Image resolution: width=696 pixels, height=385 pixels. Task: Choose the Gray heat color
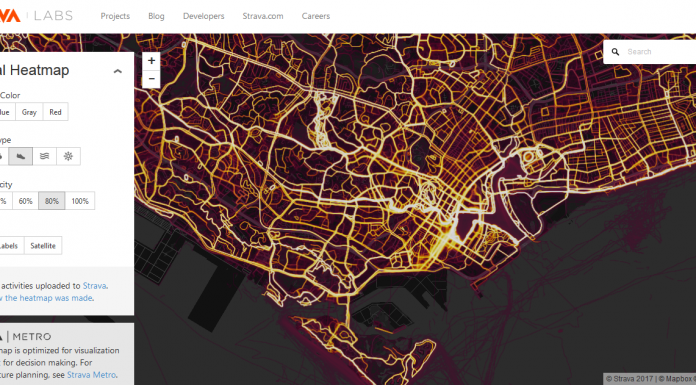click(29, 112)
